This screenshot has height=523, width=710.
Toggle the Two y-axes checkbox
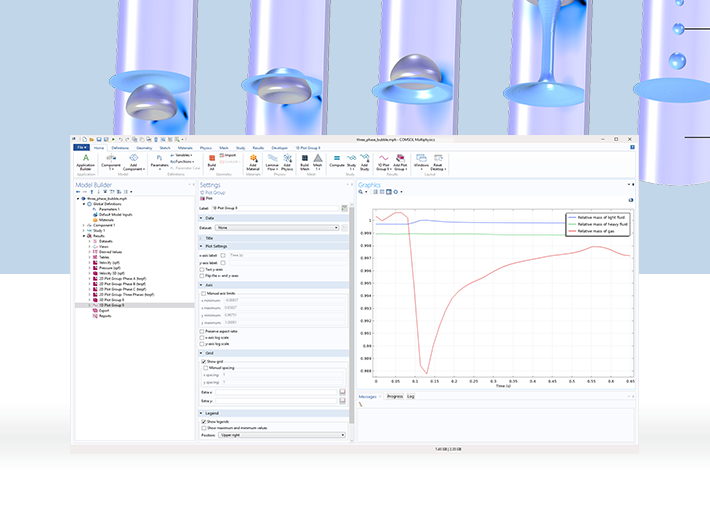click(202, 269)
